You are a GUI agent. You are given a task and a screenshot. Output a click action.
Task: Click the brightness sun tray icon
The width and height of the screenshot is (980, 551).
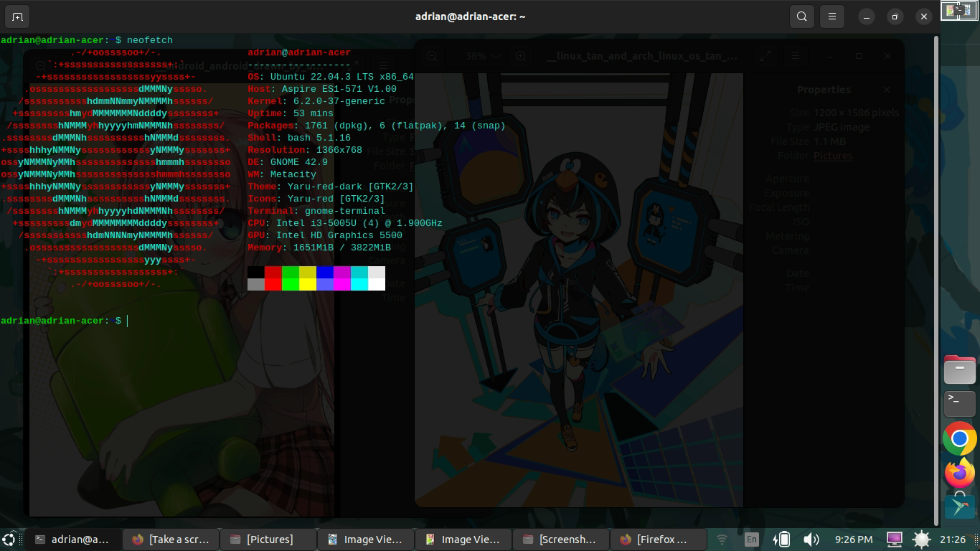921,539
